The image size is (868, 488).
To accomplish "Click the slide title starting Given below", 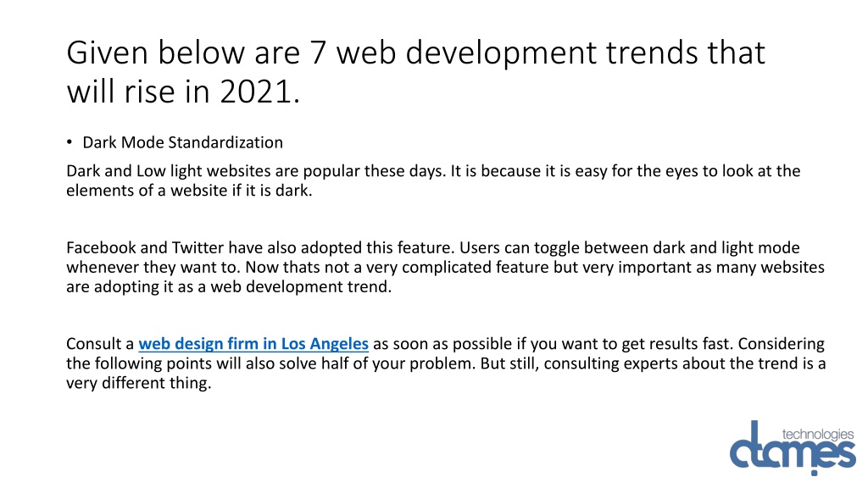I will (415, 71).
